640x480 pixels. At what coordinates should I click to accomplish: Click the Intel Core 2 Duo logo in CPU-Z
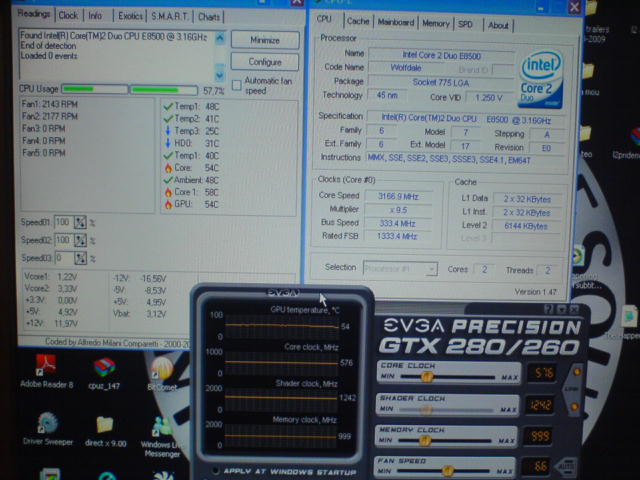coord(540,80)
